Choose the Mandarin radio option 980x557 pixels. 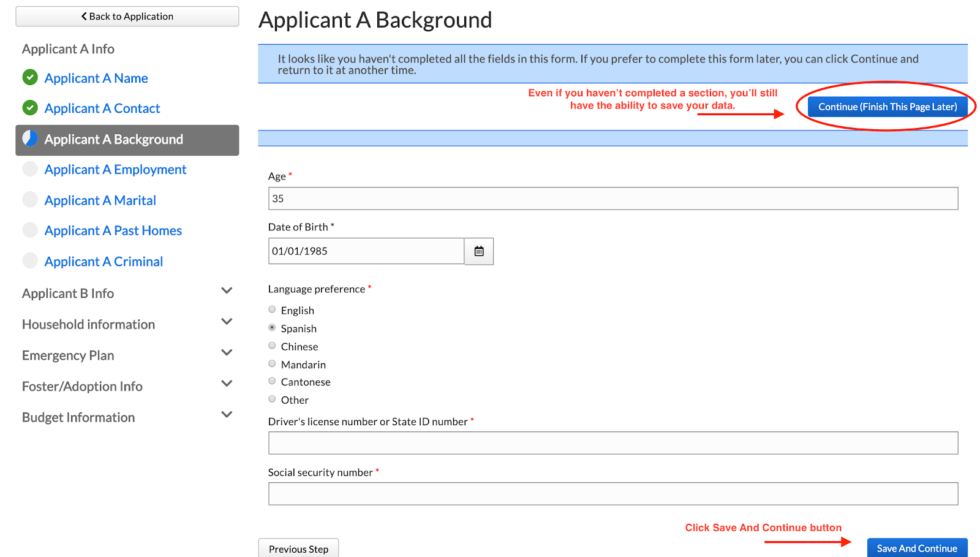click(272, 364)
